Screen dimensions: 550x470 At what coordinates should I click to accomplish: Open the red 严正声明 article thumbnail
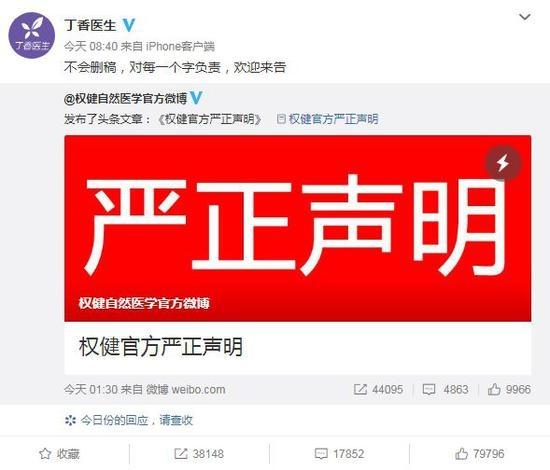coord(297,228)
